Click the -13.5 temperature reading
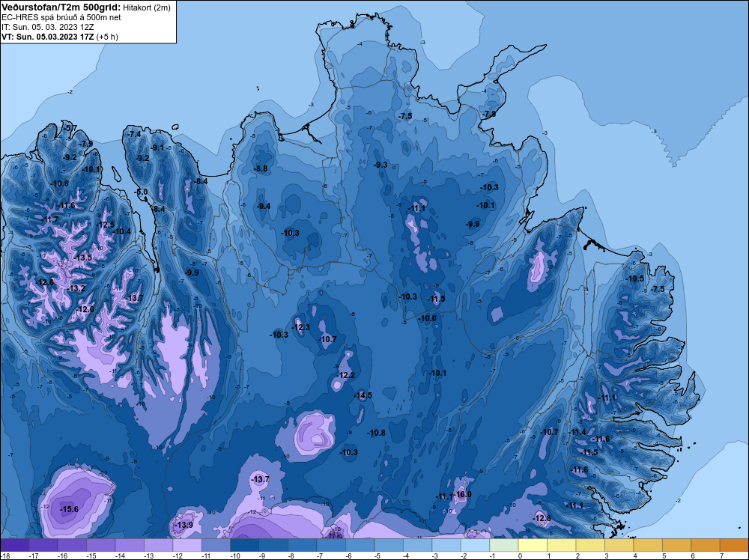Screen dimensions: 749x560 click(83, 258)
